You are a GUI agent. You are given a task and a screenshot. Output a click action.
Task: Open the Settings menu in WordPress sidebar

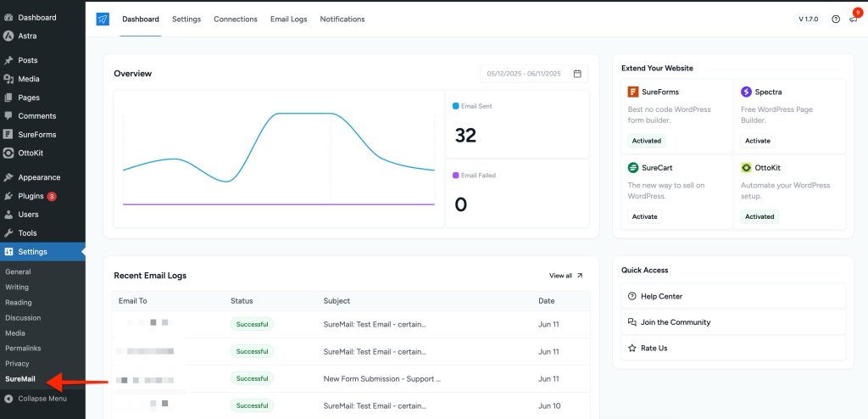coord(42,252)
